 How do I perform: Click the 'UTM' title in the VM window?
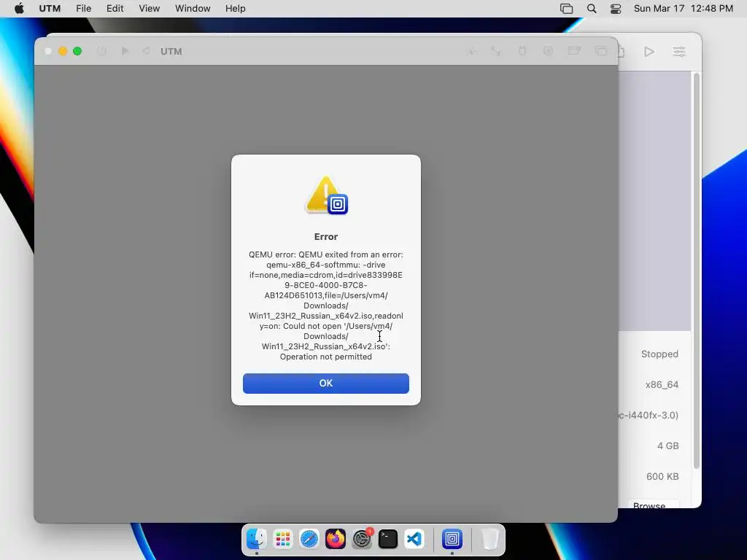pyautogui.click(x=171, y=52)
